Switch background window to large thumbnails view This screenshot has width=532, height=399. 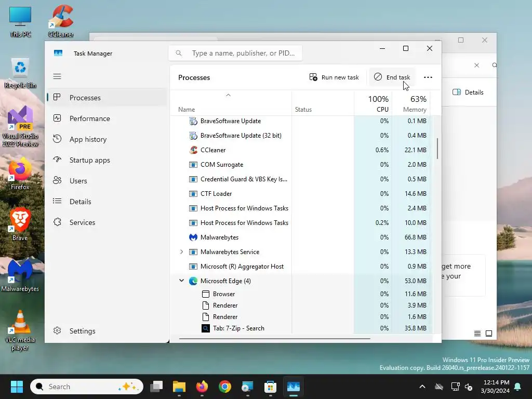(489, 334)
